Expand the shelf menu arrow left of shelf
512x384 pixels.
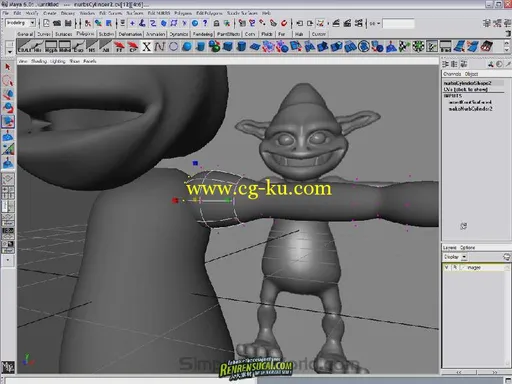pyautogui.click(x=10, y=52)
